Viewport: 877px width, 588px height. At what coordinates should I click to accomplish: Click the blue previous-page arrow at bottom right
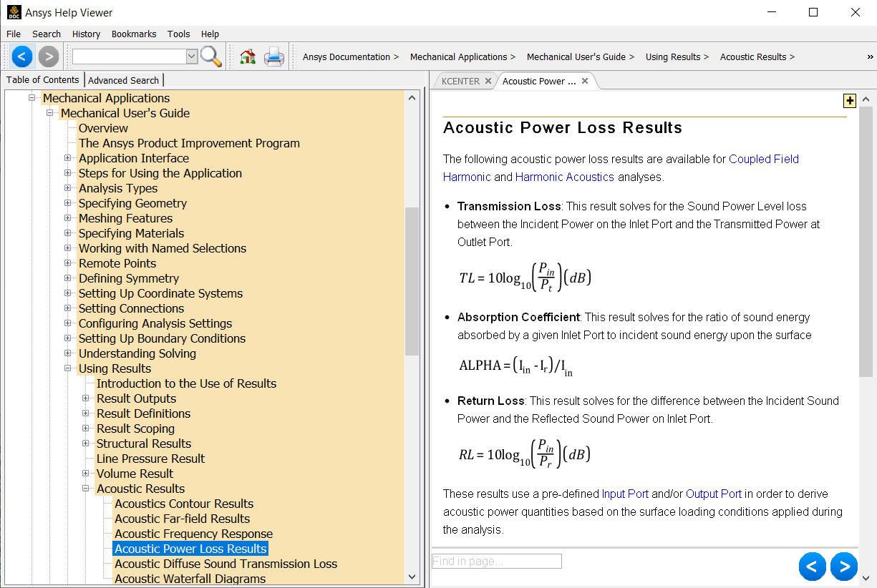point(812,567)
